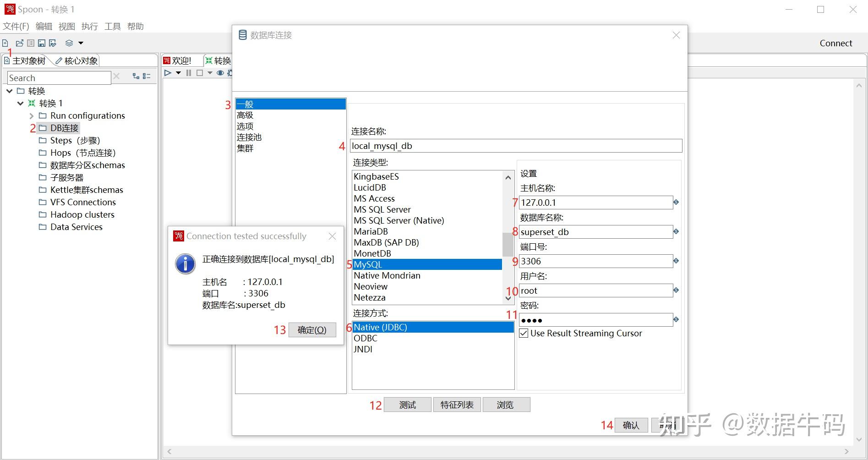Screen dimensions: 868x460
Task: Click the Explore repository toolbar icon
Action: pos(31,43)
